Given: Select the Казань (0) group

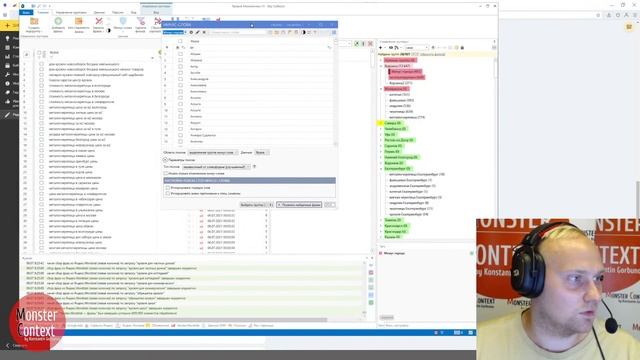Looking at the screenshot, I should (392, 237).
